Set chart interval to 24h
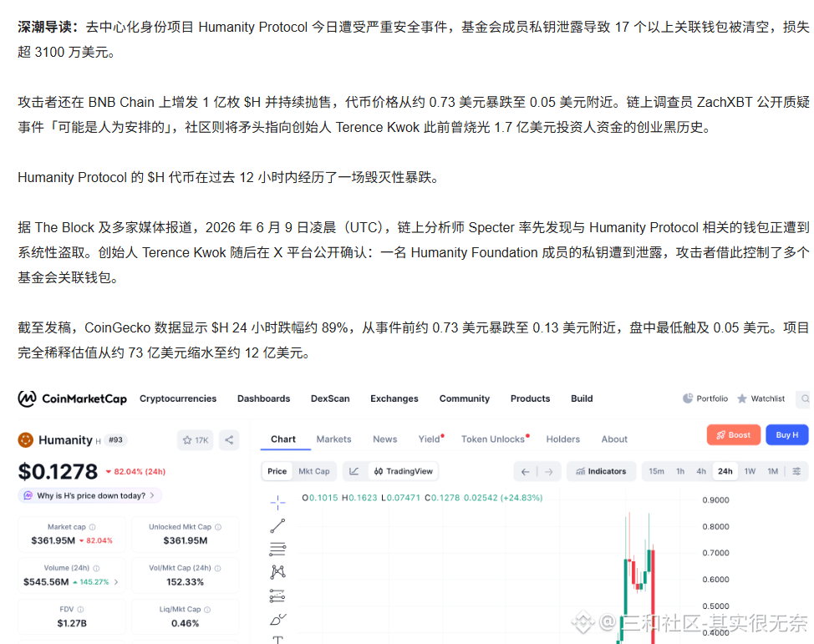The height and width of the screenshot is (644, 814). (x=725, y=471)
